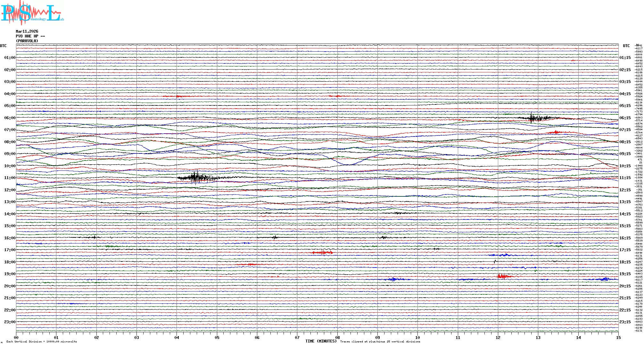Viewport: 644px width, 346px height.
Task: Click minute 10 on the bottom time axis
Action: click(417, 337)
